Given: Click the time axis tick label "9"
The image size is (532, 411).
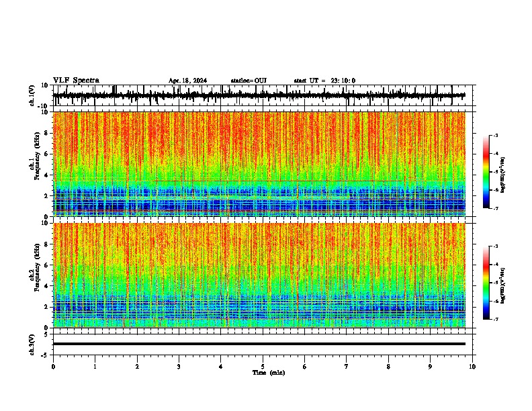Looking at the screenshot, I should 430,367.
